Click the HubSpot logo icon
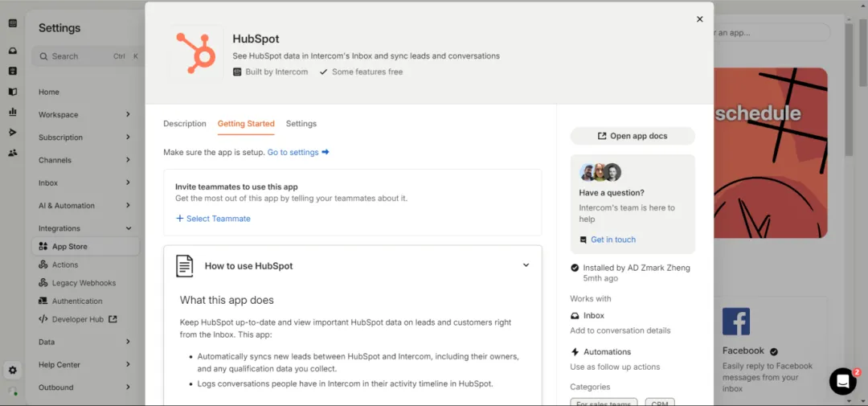This screenshot has height=406, width=868. 196,53
